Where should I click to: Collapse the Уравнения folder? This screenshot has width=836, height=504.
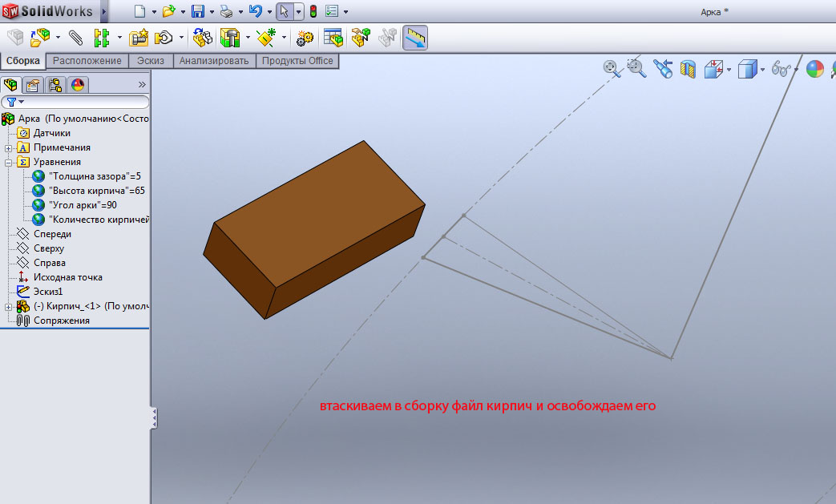(9, 162)
